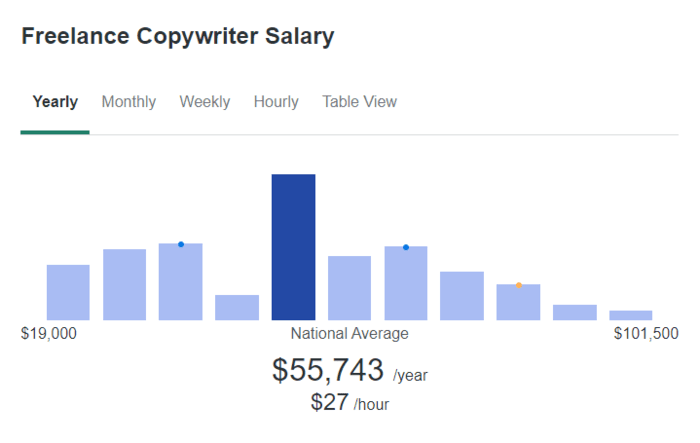Click the bar just right of the dark bar
Viewport: 700px width, 443px height.
point(349,288)
